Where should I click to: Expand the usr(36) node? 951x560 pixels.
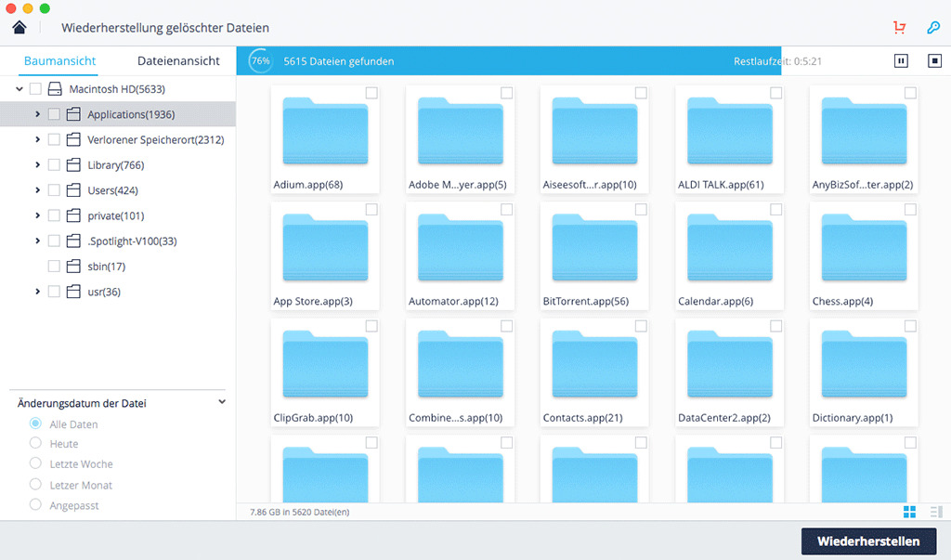37,292
